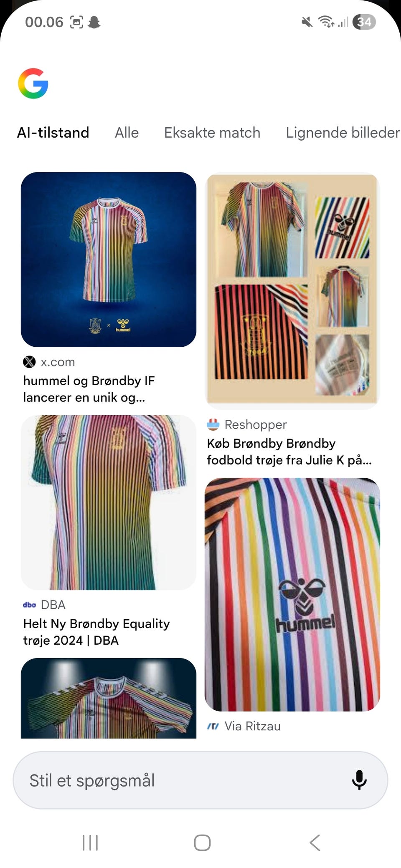Viewport: 401px width, 868px height.
Task: Tap the Reshopper source icon
Action: coord(213,424)
